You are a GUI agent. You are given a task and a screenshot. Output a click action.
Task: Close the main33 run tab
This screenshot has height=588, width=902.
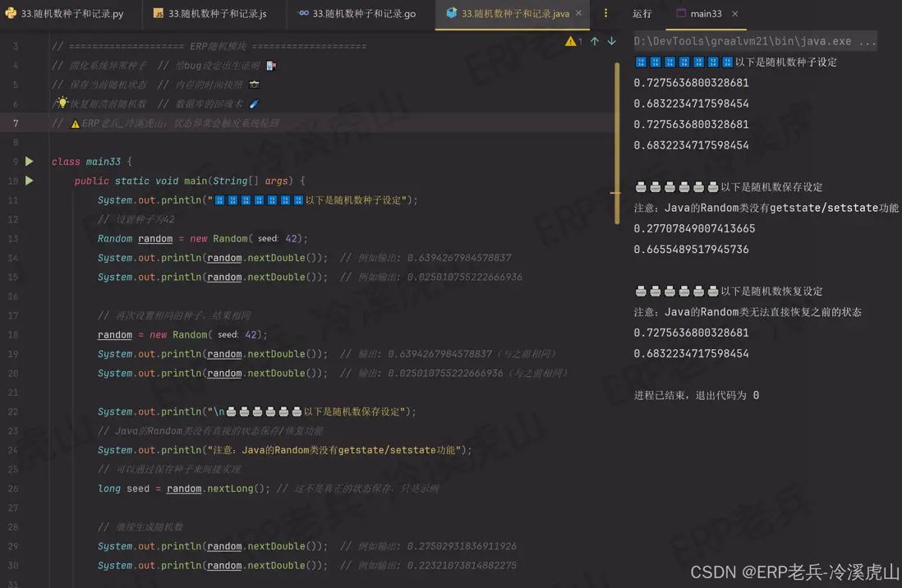click(x=734, y=13)
